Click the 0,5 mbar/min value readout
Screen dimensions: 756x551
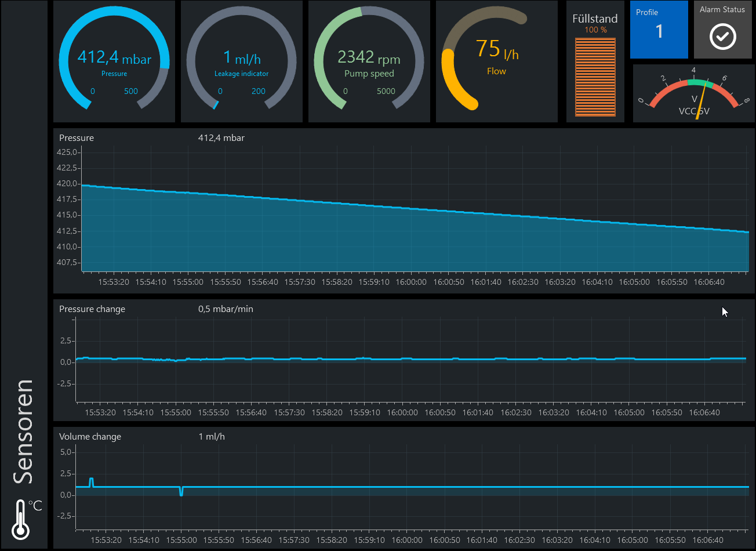coord(226,309)
